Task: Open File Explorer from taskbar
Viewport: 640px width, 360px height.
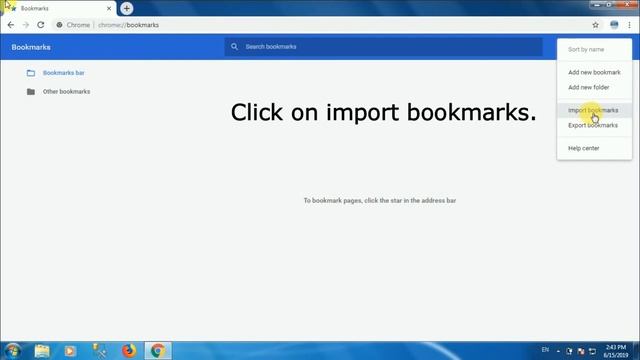Action: coord(42,351)
